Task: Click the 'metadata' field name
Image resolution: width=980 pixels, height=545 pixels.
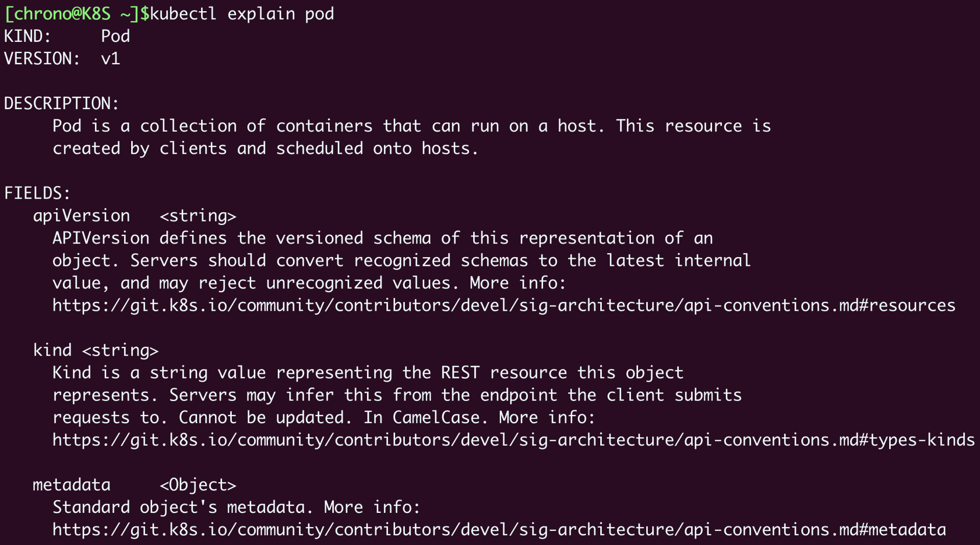Action: 71,485
